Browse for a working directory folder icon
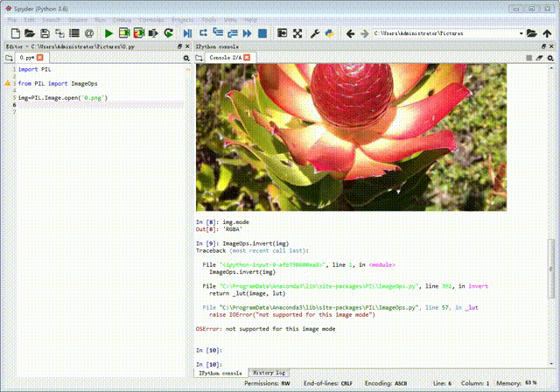 (x=531, y=33)
